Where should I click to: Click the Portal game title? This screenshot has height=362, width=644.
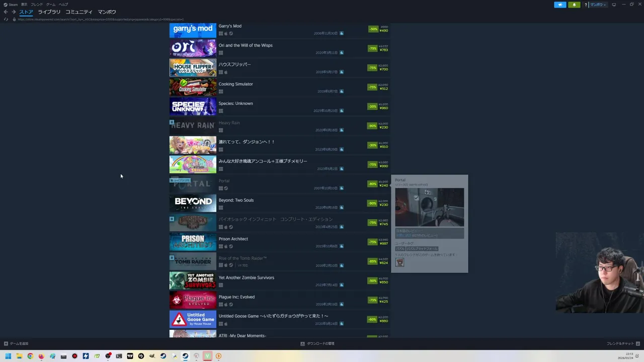(224, 180)
